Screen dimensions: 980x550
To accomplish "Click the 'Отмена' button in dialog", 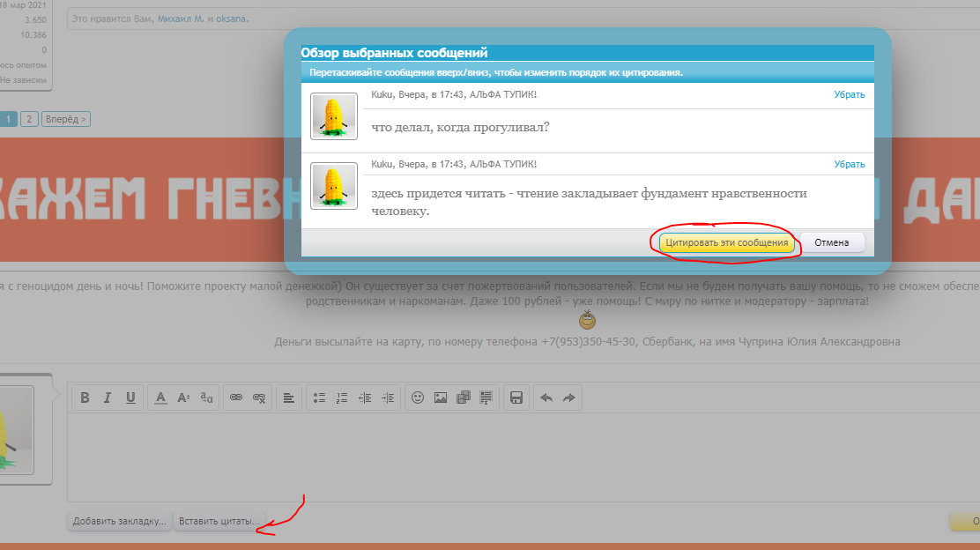I will 832,242.
